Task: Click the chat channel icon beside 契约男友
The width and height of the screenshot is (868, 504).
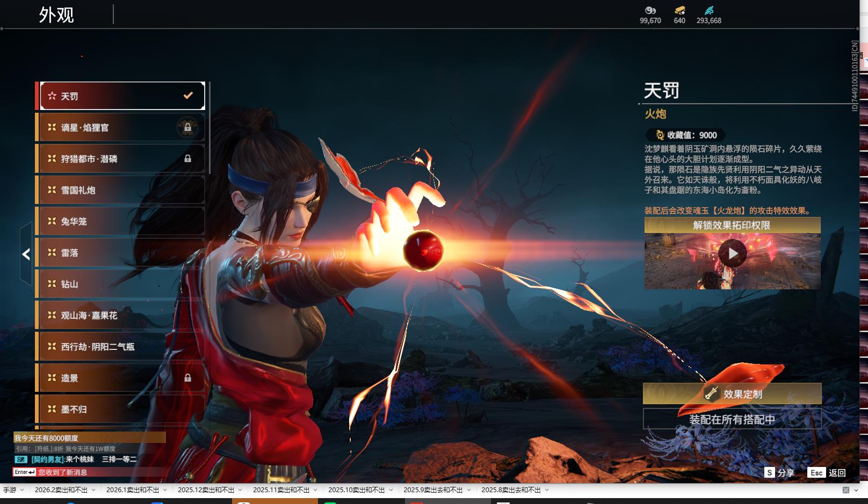Action: [x=21, y=459]
